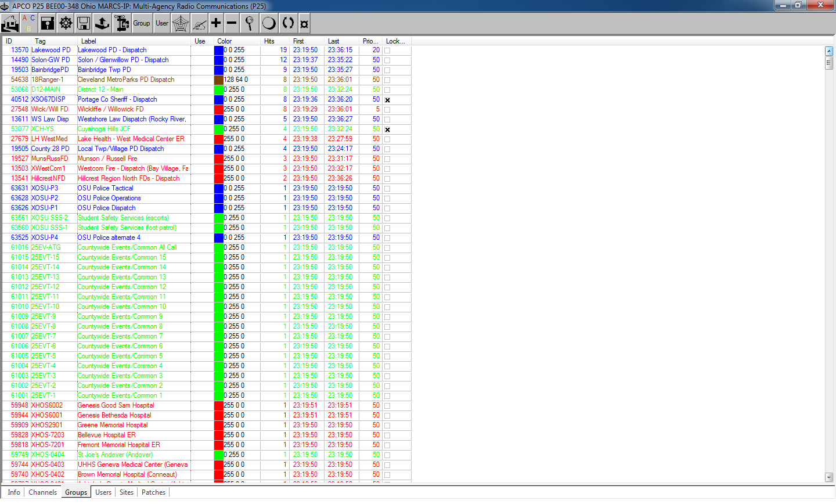836x504 pixels.
Task: Click brown color swatch for Cleveland MetroParks
Action: [219, 80]
